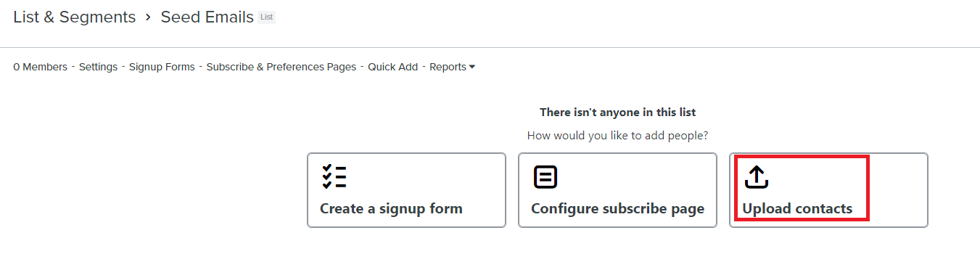View Signup Forms for this list

tap(162, 67)
